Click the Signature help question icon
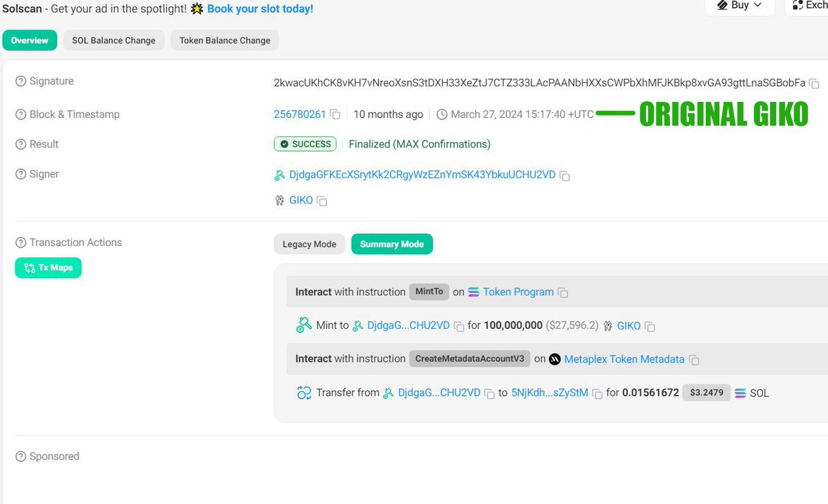This screenshot has height=504, width=828. (x=21, y=81)
